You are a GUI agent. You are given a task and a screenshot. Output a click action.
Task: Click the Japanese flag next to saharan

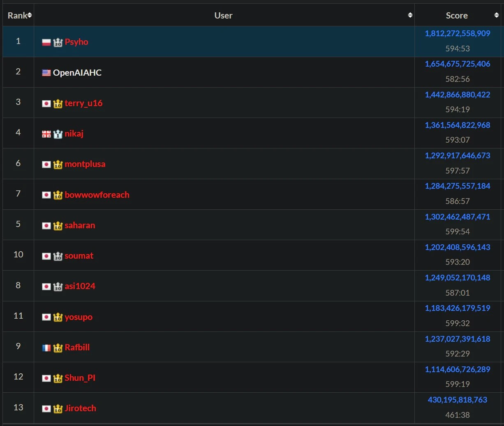(x=46, y=225)
